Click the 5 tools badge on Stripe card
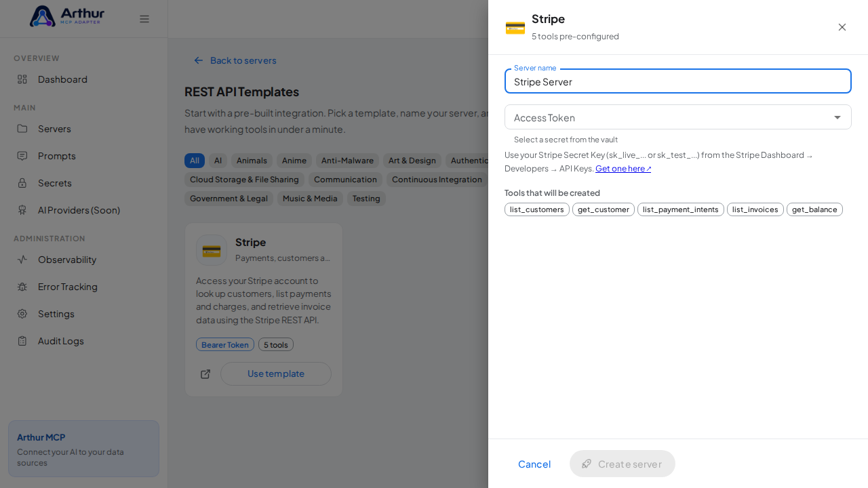The height and width of the screenshot is (488, 868). pos(276,344)
